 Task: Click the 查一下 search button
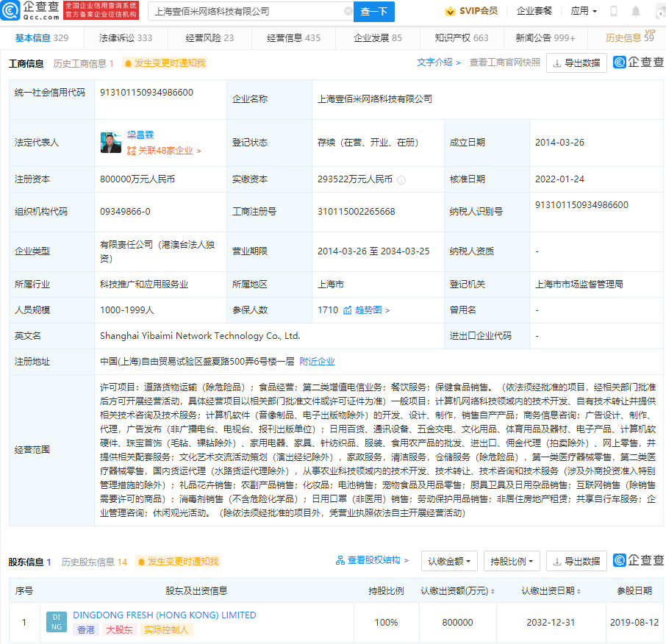[374, 12]
